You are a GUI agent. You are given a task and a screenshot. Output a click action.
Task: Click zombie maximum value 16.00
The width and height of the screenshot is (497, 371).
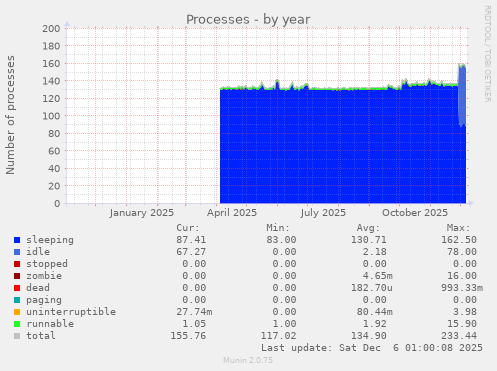[462, 276]
